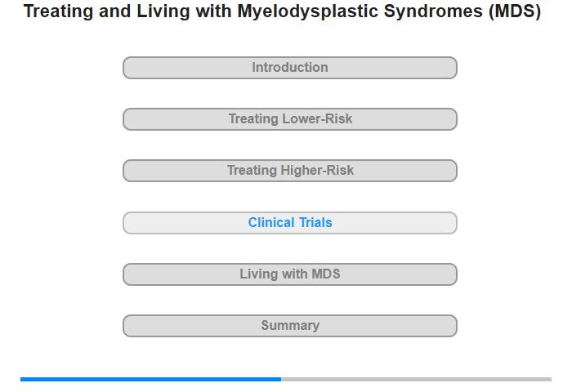Choose the Lower-Risk treatment chapter
The height and width of the screenshot is (392, 572).
tap(290, 119)
